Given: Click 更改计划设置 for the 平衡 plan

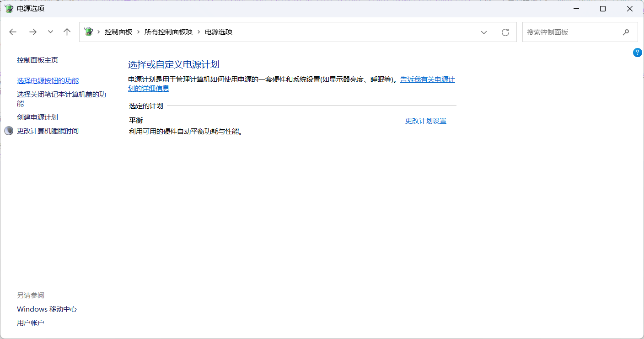Looking at the screenshot, I should (426, 121).
